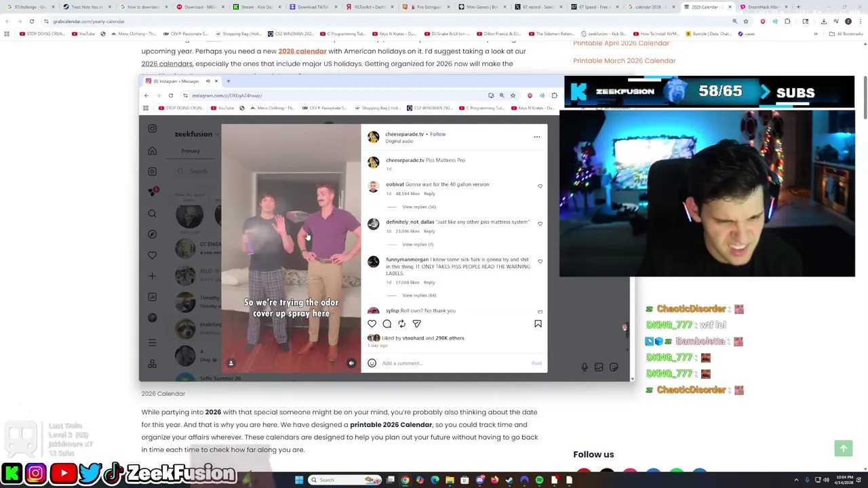Save the post with the bookmark icon
The width and height of the screenshot is (868, 488).
click(x=538, y=324)
